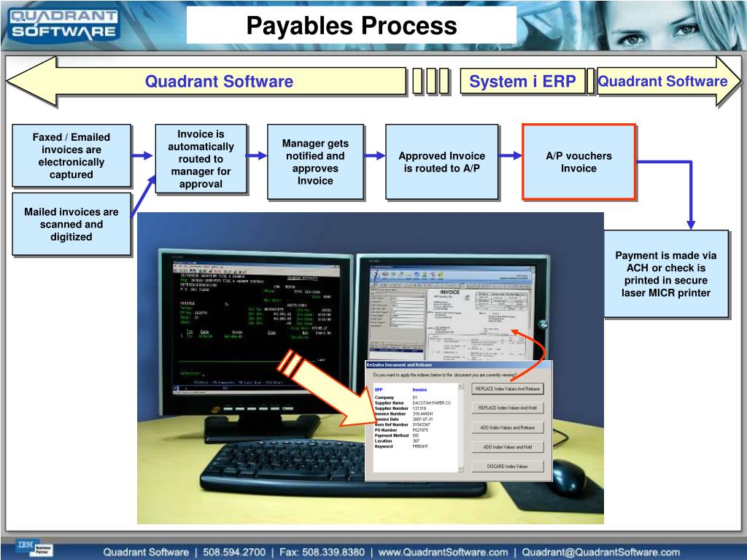
Task: Select 'Payment is made via ACH' box
Action: [666, 274]
